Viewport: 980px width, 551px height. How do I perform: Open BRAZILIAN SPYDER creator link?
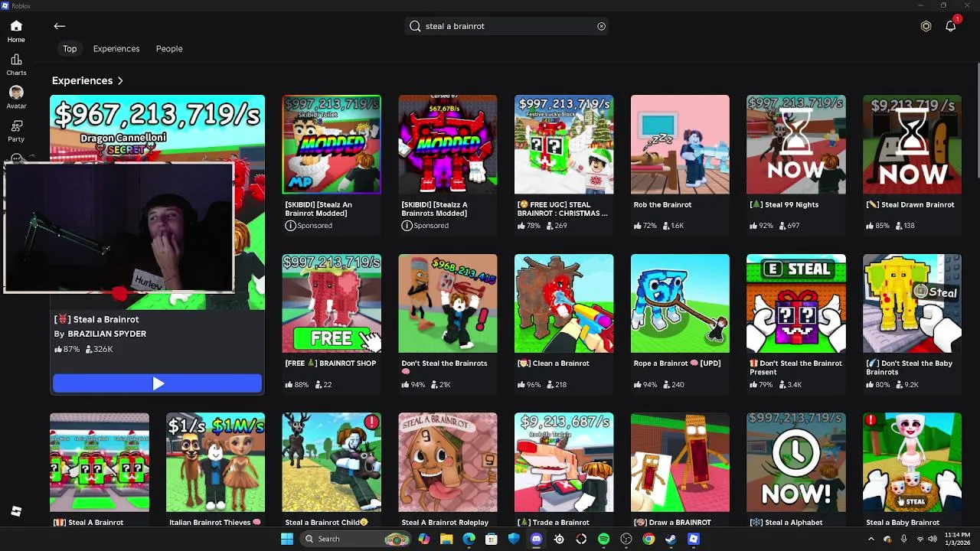tap(106, 334)
